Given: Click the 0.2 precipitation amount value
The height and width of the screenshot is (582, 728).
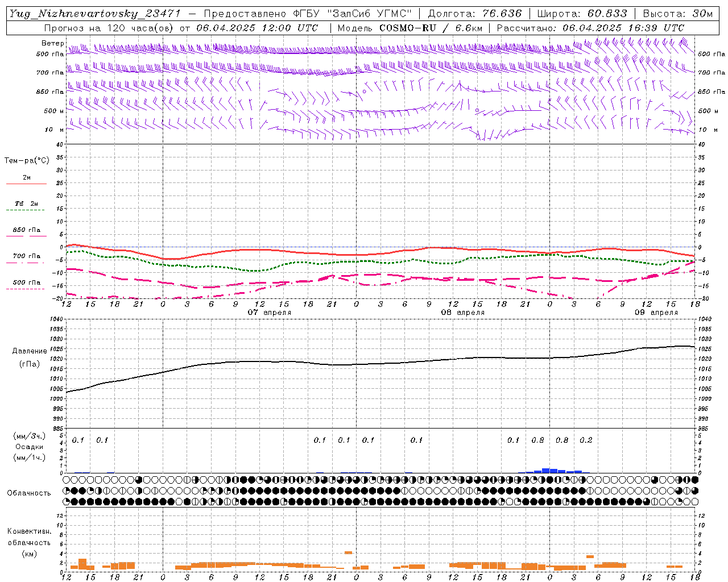Looking at the screenshot, I should (586, 440).
